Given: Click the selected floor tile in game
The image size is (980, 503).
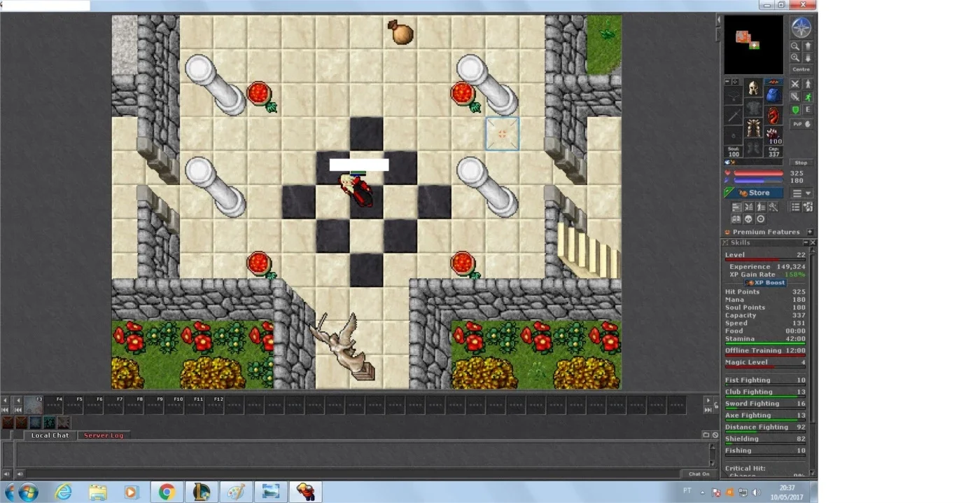Looking at the screenshot, I should (x=503, y=134).
